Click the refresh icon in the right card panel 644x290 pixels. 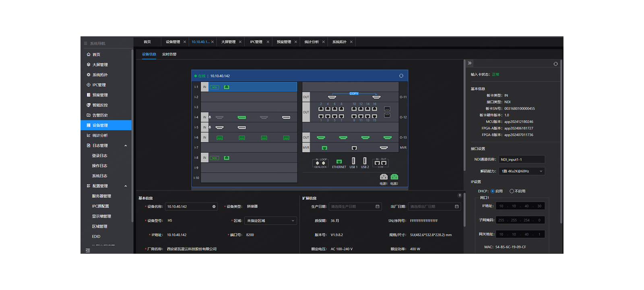point(555,64)
